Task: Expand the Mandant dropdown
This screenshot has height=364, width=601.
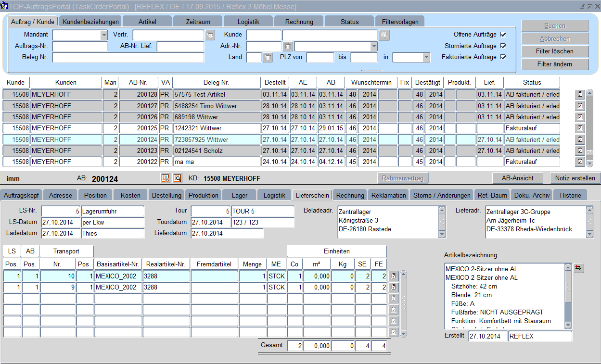Action: 104,35
